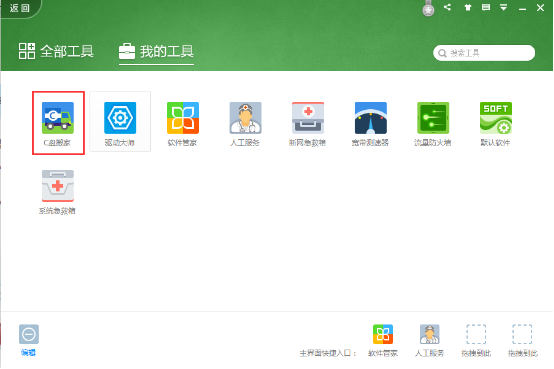554x369 pixels.
Task: Open 软件管家 in the tools grid
Action: 183,123
